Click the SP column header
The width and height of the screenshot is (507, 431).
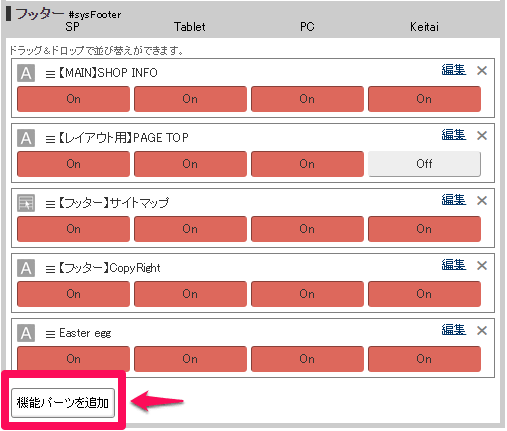[x=72, y=27]
